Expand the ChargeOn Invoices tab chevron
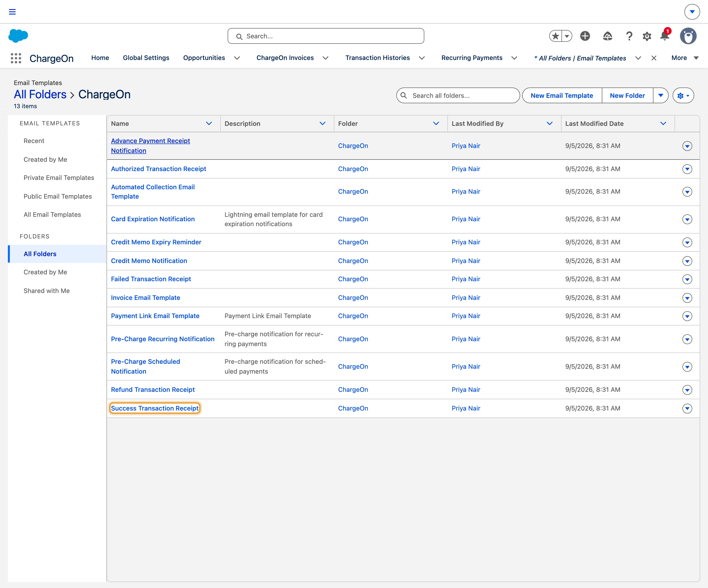 325,58
